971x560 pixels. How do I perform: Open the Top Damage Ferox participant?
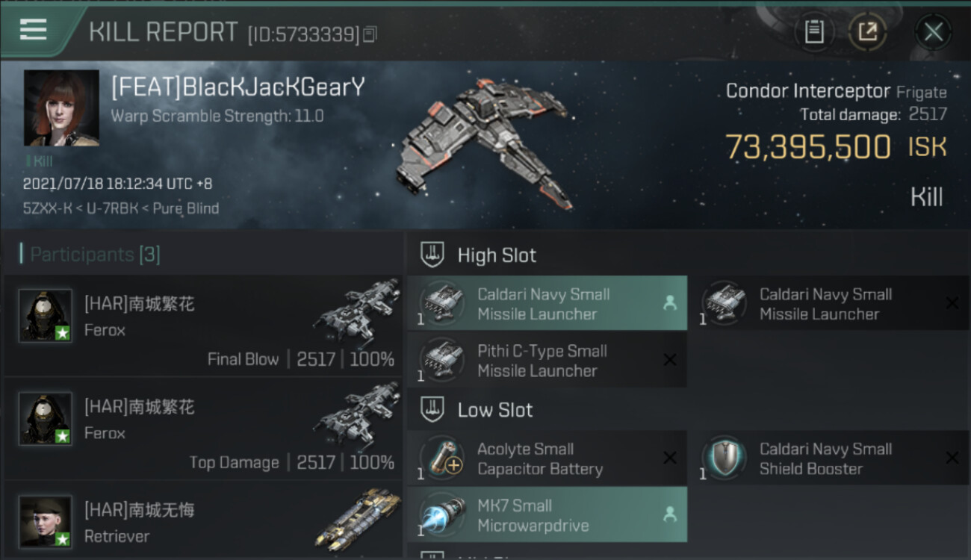tap(202, 429)
